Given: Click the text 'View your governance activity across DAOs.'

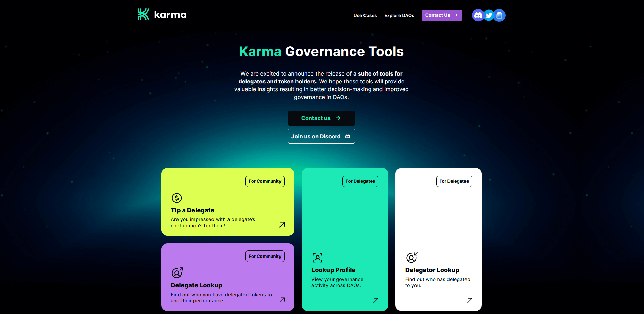Looking at the screenshot, I should 337,282.
